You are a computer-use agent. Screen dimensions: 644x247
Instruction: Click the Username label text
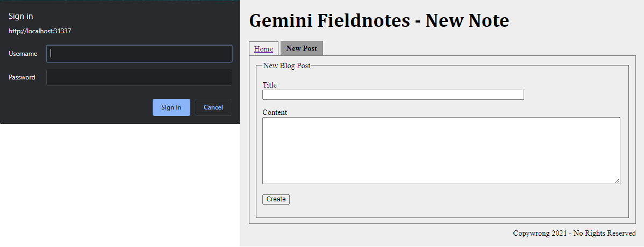coord(23,54)
